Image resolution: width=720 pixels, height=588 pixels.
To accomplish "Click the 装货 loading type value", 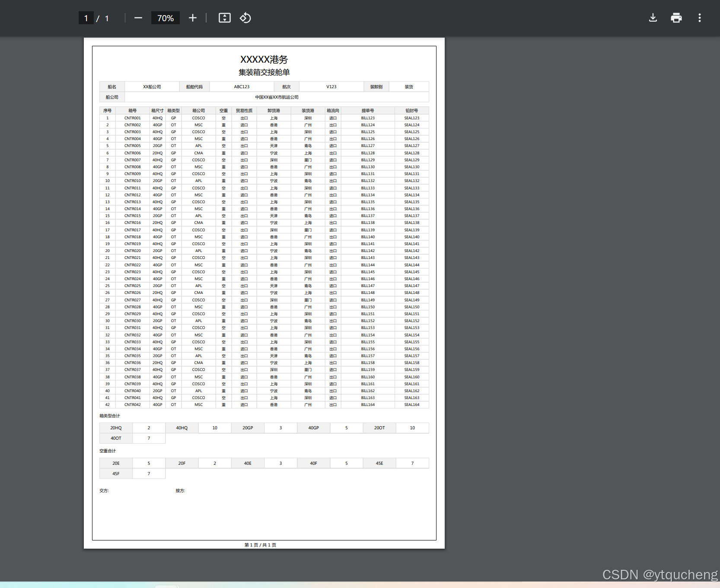I will (x=409, y=87).
